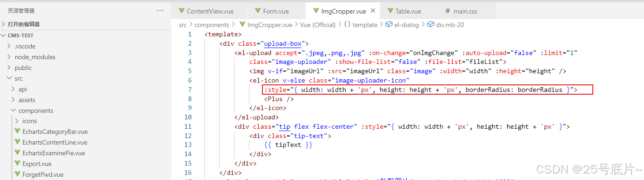Open ForgetPwd.vue in the file tree
The image size is (644, 180).
(43, 174)
